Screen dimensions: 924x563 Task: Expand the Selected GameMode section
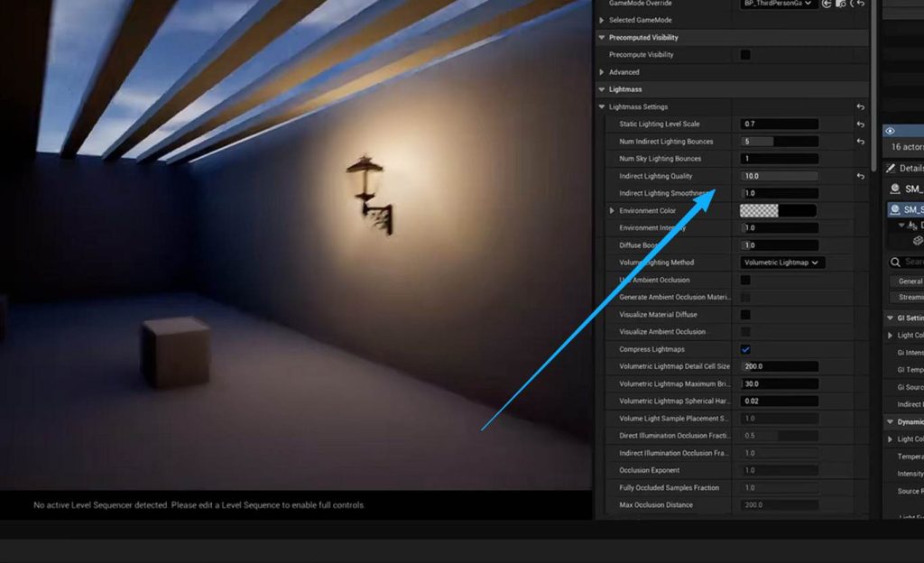(602, 21)
